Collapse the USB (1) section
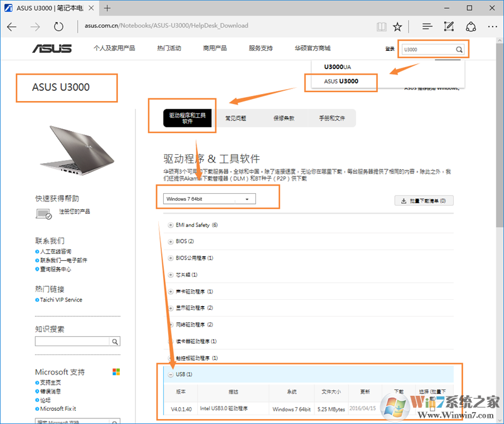Viewport: 504px width, 424px height. tap(171, 374)
